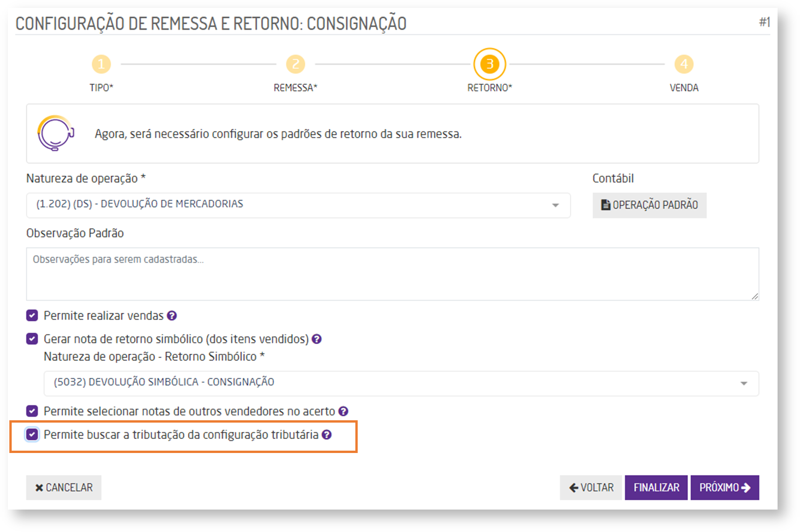
Task: Click help icon beside Gerar nota de retorno simbólico
Action: click(317, 339)
